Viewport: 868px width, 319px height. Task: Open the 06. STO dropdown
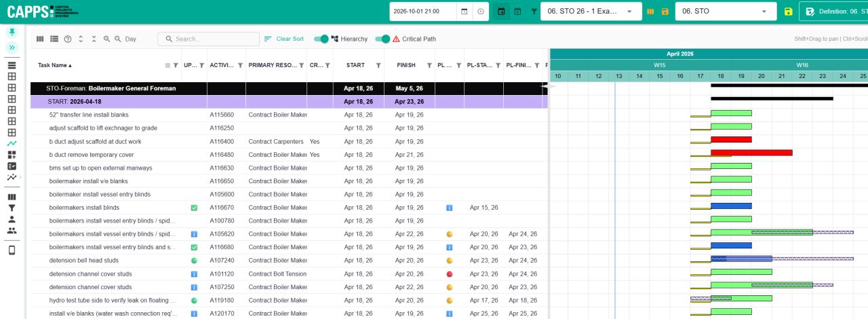[x=726, y=12]
